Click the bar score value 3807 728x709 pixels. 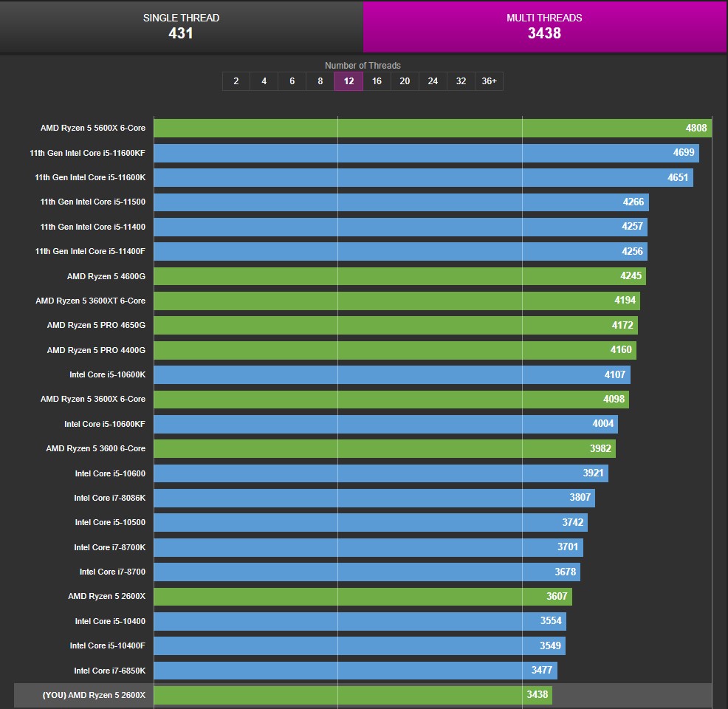click(580, 497)
